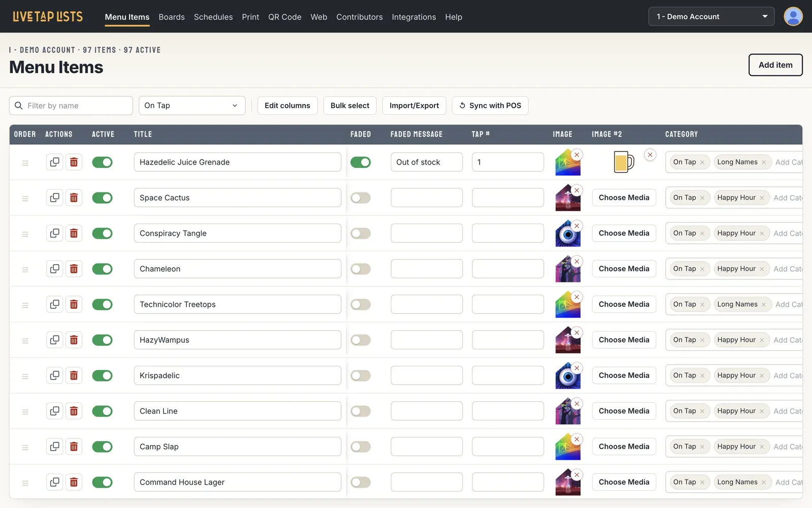Toggle Active for Space Cactus
The height and width of the screenshot is (508, 812).
(x=102, y=198)
